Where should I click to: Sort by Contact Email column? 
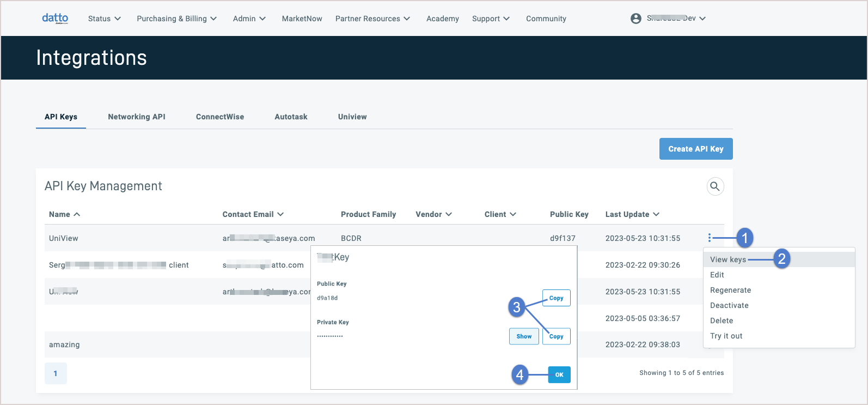click(253, 214)
